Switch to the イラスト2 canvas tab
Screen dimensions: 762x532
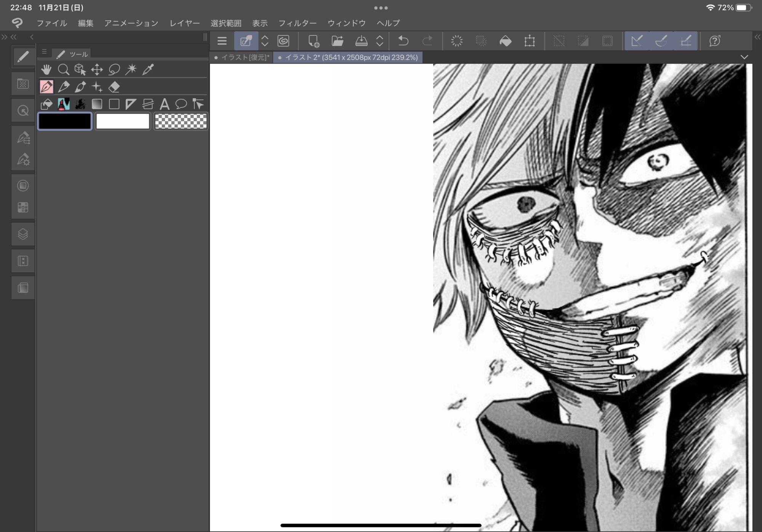[x=348, y=58]
